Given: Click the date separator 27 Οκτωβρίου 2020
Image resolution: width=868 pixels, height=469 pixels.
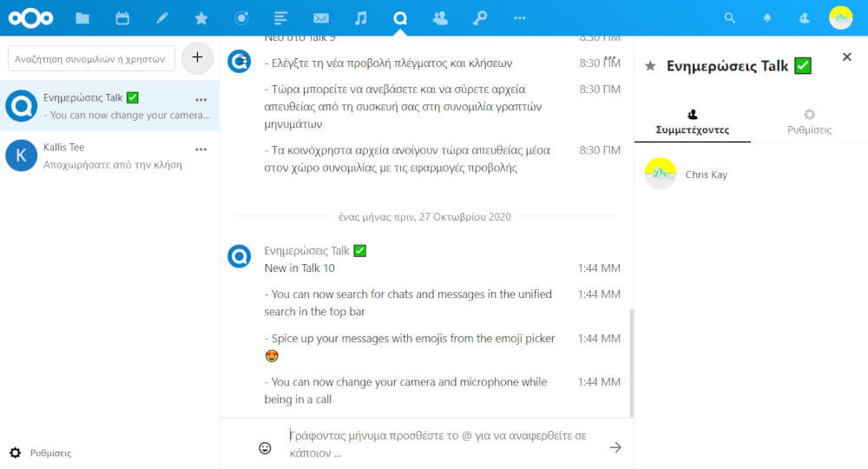Looking at the screenshot, I should pos(424,216).
